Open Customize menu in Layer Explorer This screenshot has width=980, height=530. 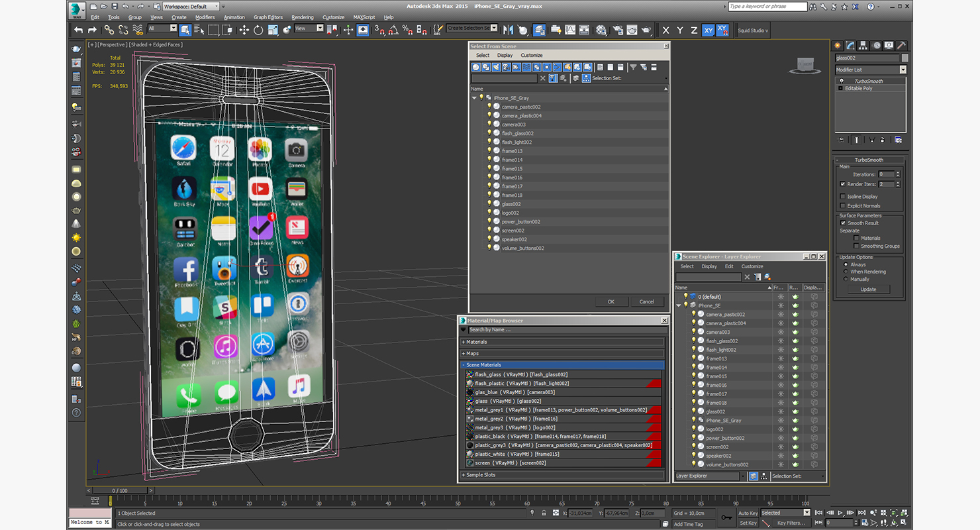coord(752,266)
